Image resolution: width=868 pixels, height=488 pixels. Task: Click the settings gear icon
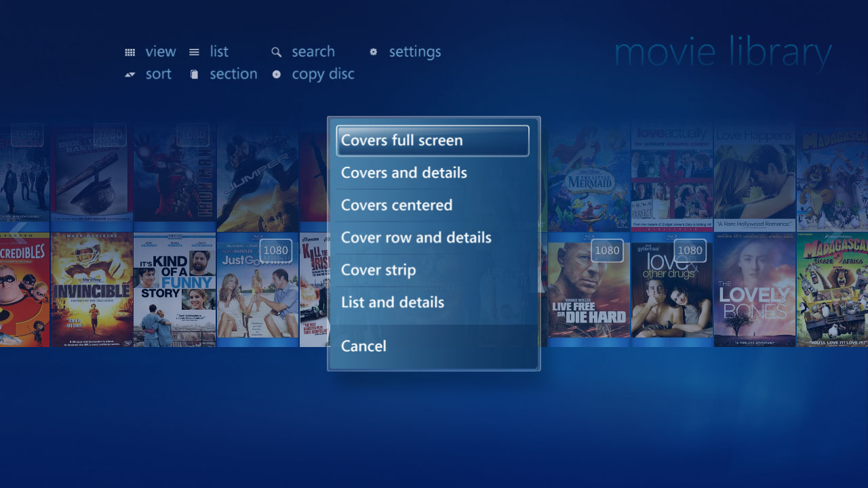click(373, 52)
